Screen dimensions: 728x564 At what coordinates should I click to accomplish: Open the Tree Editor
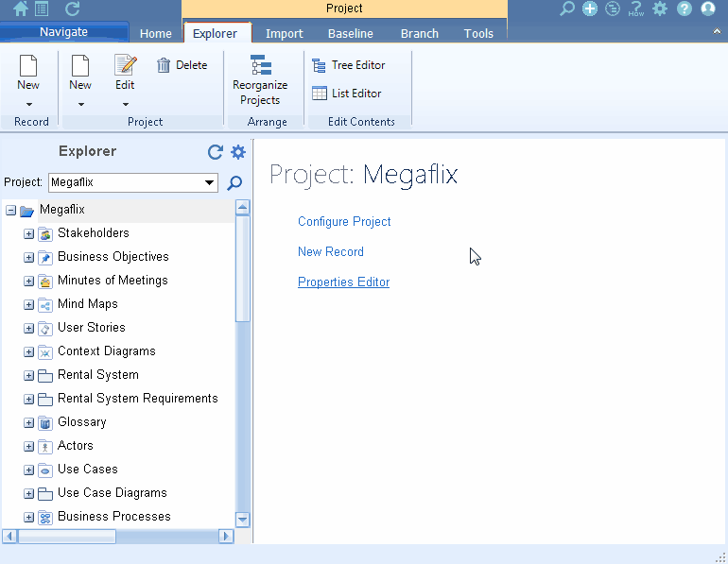(x=349, y=65)
